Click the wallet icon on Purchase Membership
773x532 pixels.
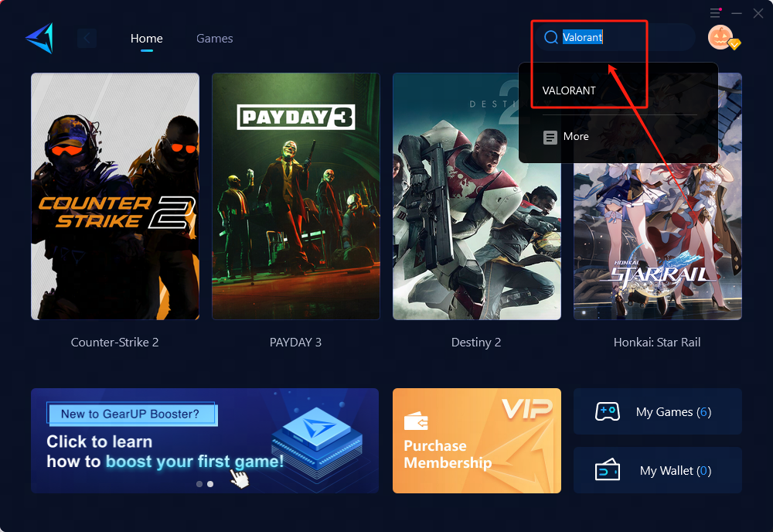click(x=416, y=422)
